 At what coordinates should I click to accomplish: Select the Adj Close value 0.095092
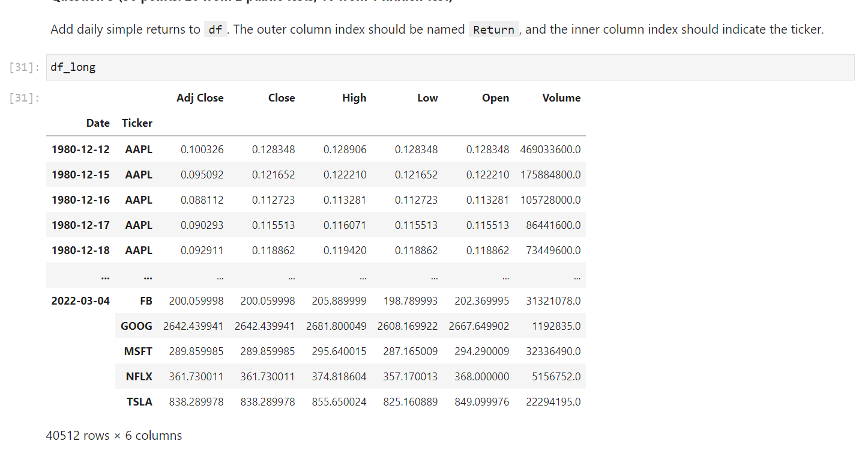tap(202, 175)
